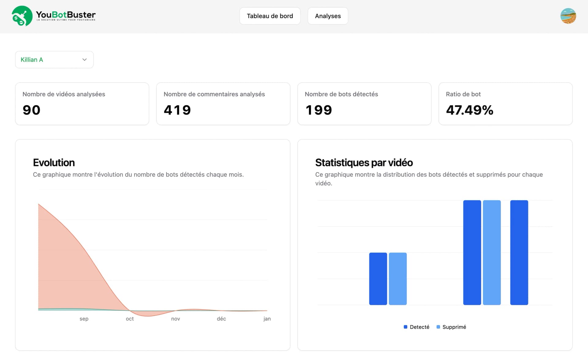Viewport: 588px width, 364px height.
Task: Click the light blue Supprimé legend marker
Action: (439, 327)
